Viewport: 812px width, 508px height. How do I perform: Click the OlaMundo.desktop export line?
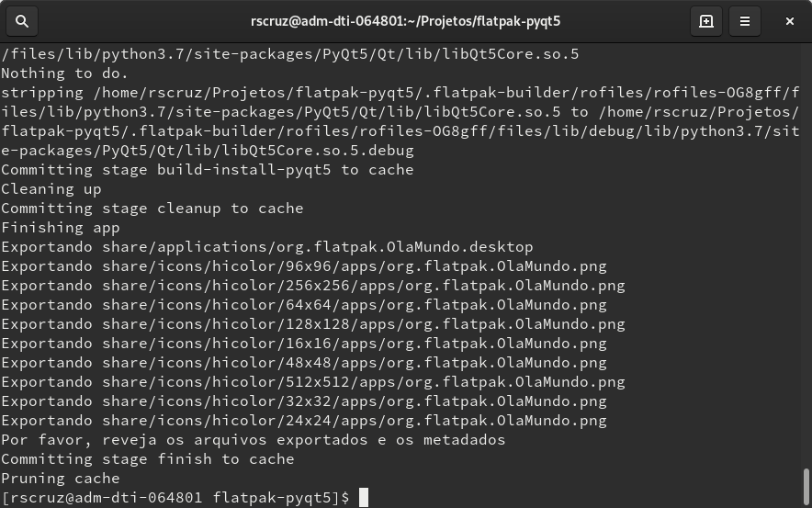pos(266,247)
